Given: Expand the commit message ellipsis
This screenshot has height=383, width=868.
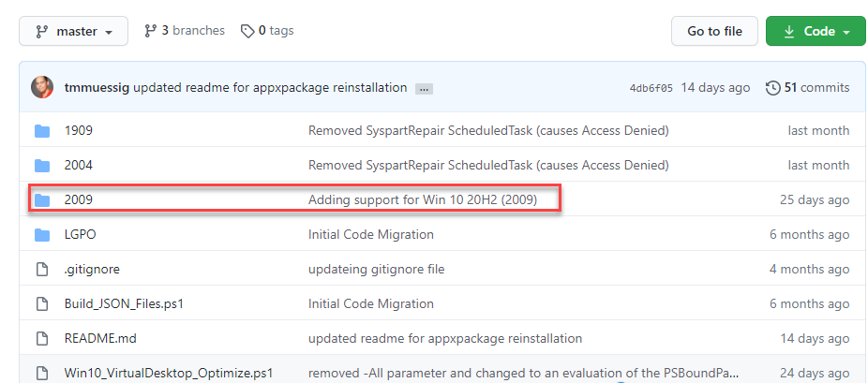Looking at the screenshot, I should (424, 88).
